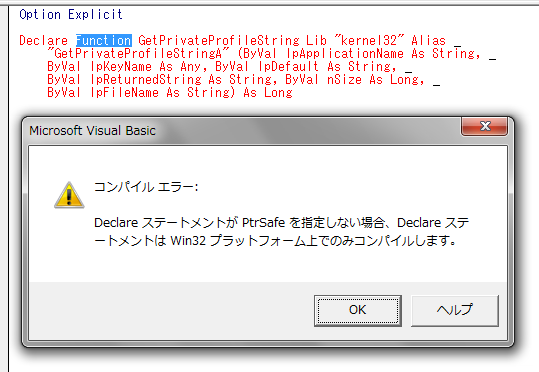
Task: Click lpFileName parameter in the code
Action: pyautogui.click(x=124, y=93)
